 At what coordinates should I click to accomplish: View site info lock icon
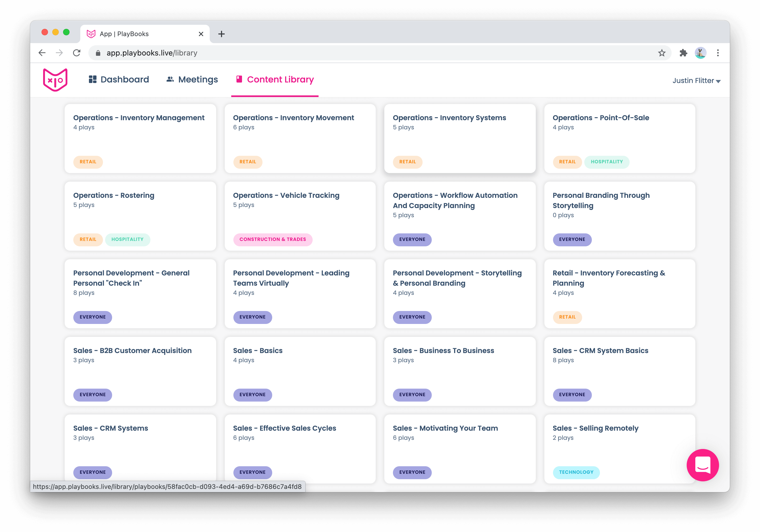click(98, 53)
